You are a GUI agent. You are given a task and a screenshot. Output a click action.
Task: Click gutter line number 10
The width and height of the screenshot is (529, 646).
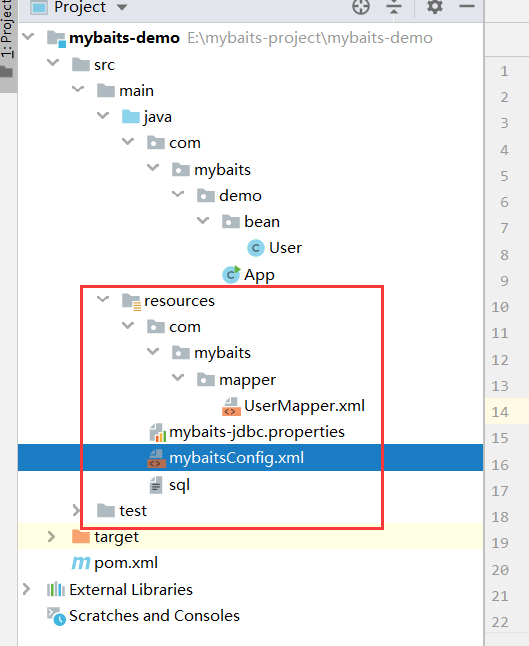click(500, 307)
